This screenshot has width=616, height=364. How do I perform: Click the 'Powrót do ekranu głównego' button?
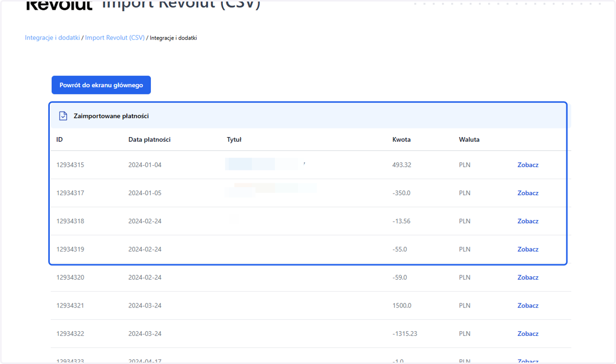101,85
